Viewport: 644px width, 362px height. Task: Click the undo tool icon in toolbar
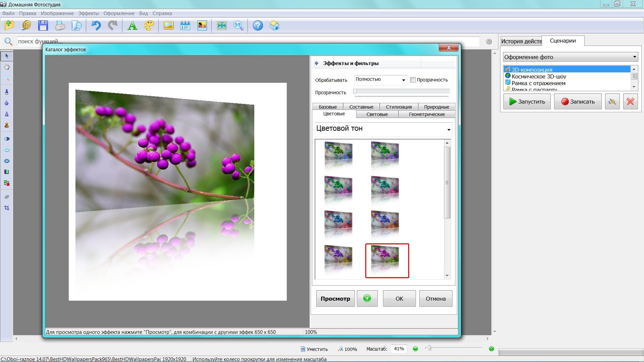(x=96, y=25)
